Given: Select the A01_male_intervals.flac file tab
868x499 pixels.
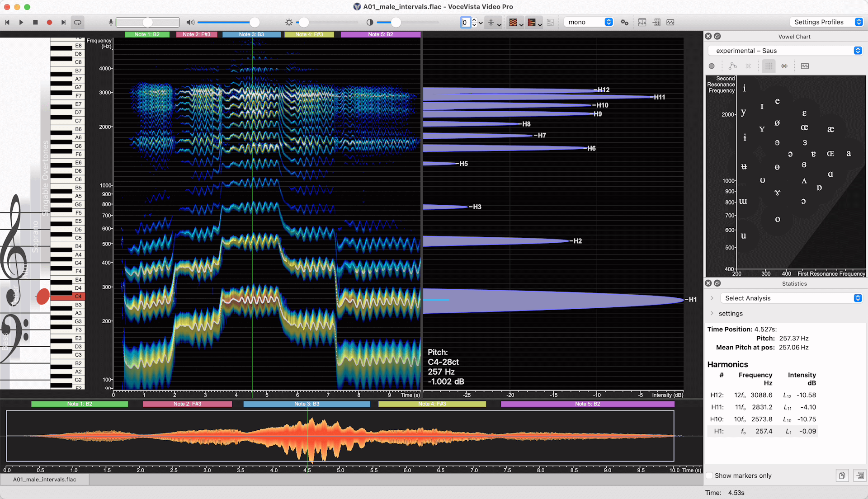Looking at the screenshot, I should pos(44,480).
